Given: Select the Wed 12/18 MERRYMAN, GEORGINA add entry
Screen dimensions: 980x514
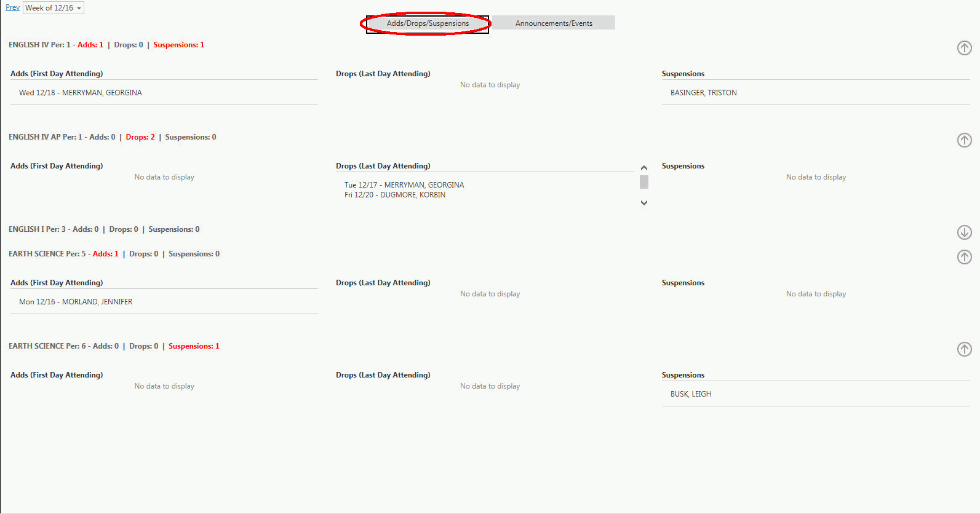Looking at the screenshot, I should click(x=81, y=93).
